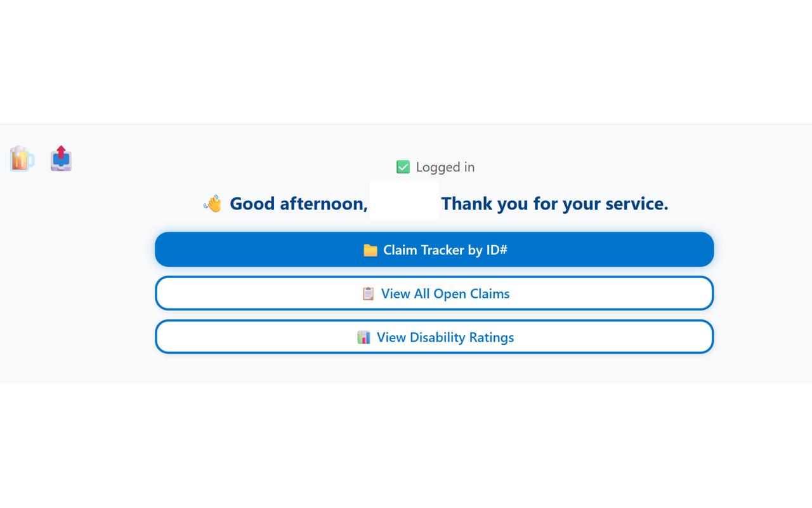Expand the View All Open Claims panel
Image resolution: width=812 pixels, height=508 pixels.
tap(434, 293)
